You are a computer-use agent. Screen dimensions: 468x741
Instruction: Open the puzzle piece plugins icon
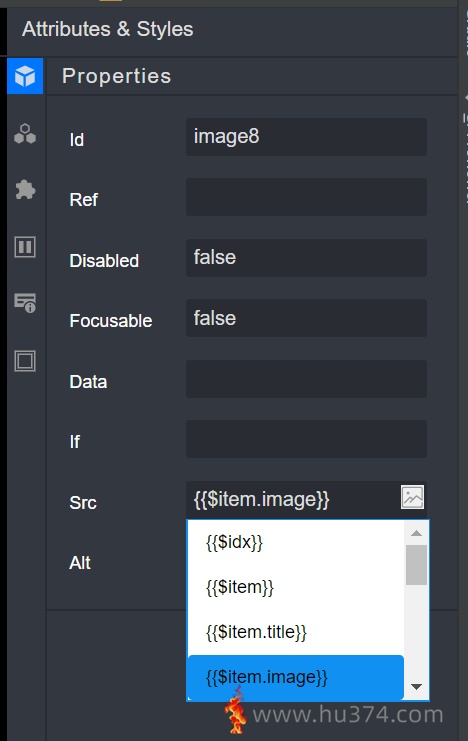[x=25, y=190]
